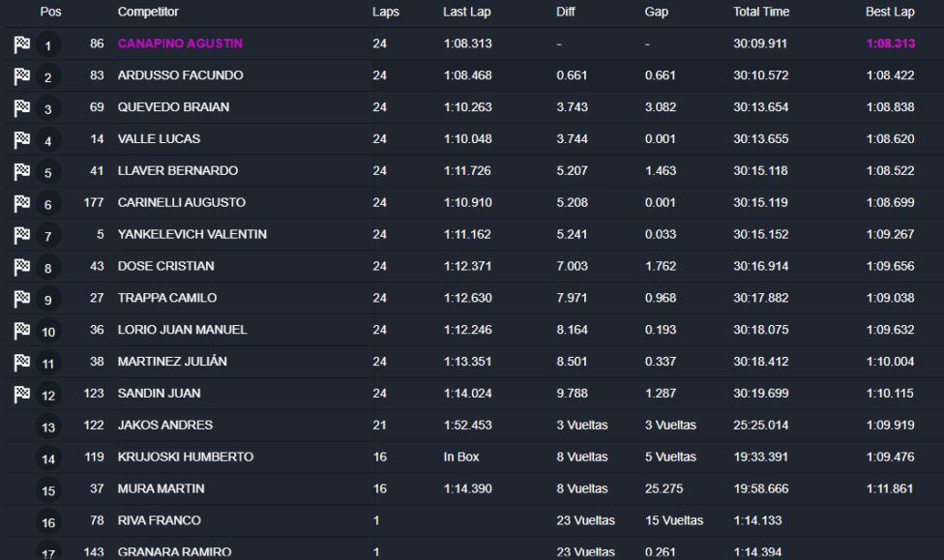This screenshot has width=944, height=560.
Task: Click the checkered flag beside Yankelevich Valentin
Action: 22,235
